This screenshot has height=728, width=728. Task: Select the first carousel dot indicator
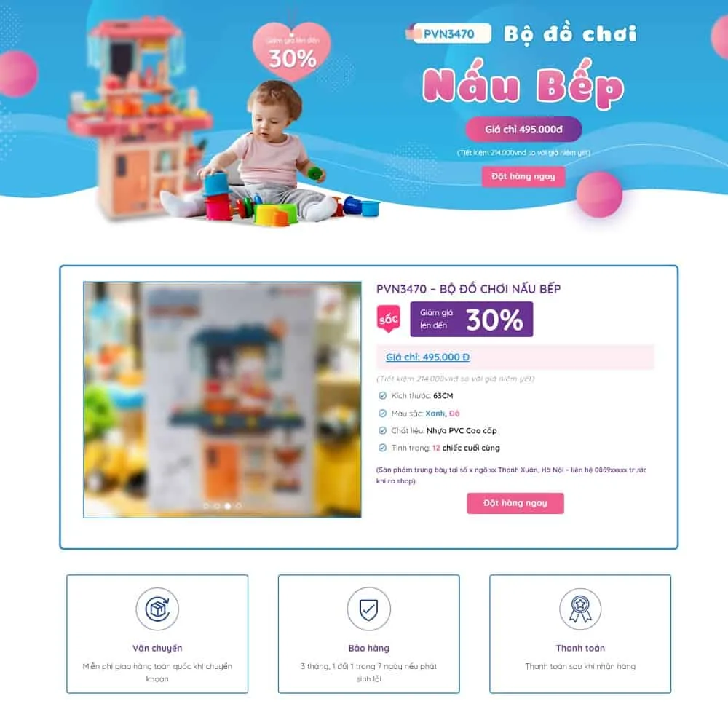coord(206,506)
